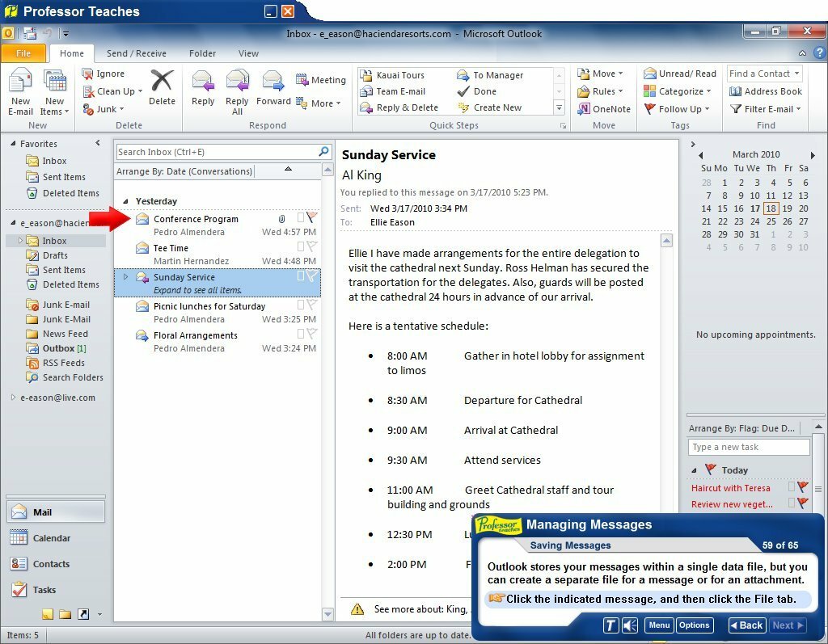Mark Review new veget... task flag complete
The image size is (828, 644).
coord(803,503)
